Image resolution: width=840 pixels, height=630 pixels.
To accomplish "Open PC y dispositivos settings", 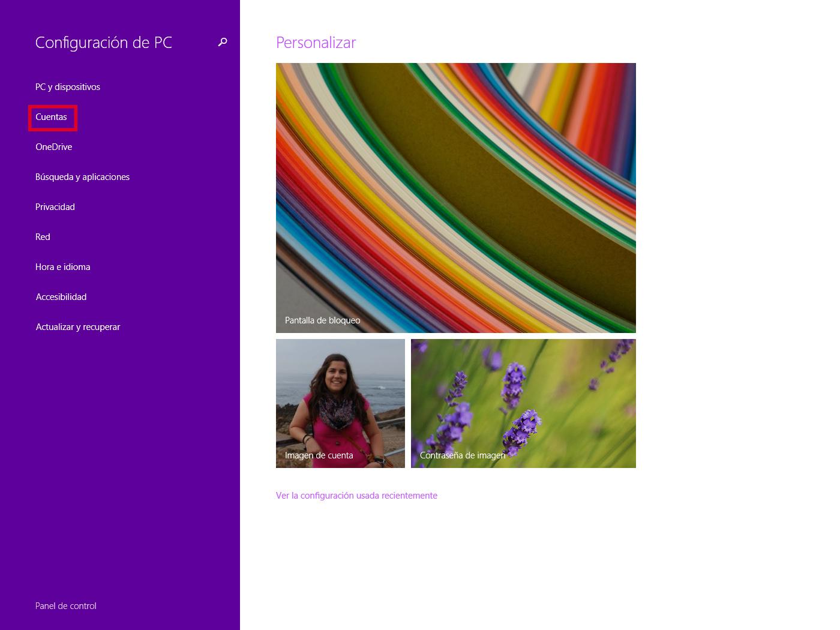I will [68, 87].
